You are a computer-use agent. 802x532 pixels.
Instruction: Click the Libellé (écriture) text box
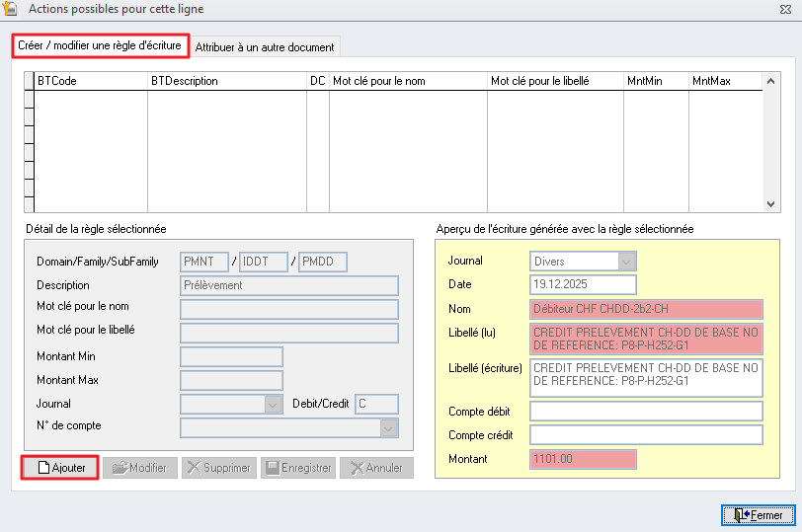tap(646, 377)
